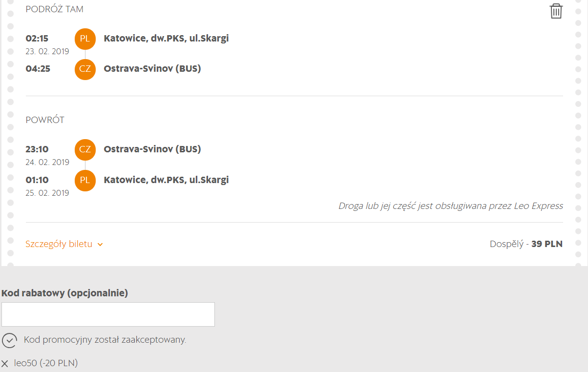
Task: Delete the ticket with the trash icon
Action: pyautogui.click(x=556, y=11)
